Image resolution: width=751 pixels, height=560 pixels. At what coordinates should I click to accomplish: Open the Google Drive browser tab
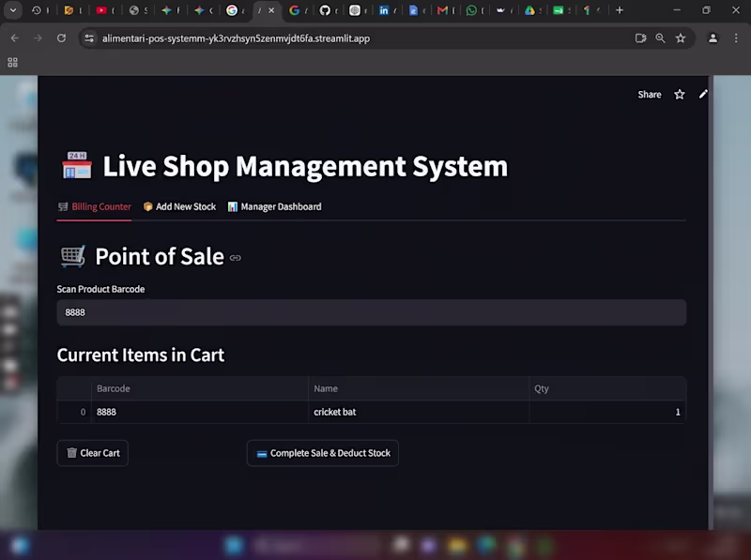(529, 10)
